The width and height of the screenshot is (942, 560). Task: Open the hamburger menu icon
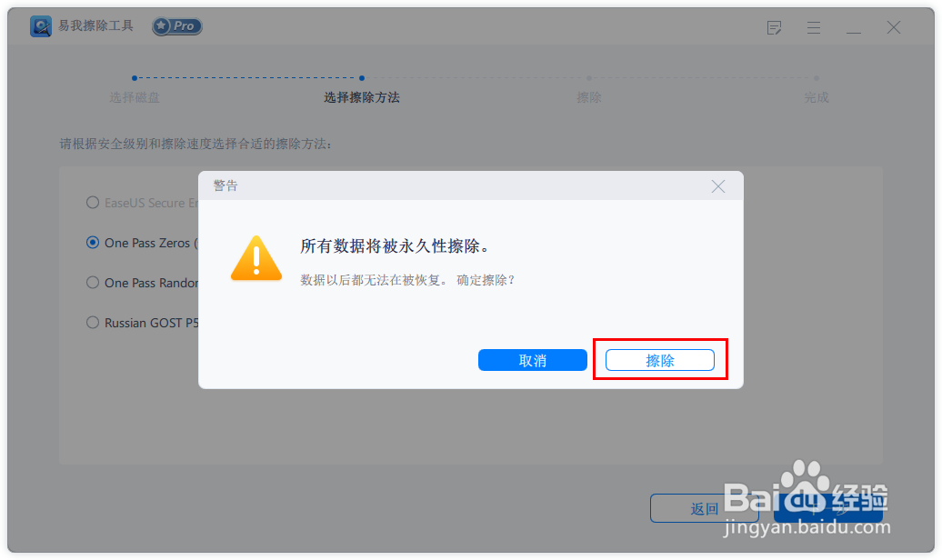pos(814,27)
